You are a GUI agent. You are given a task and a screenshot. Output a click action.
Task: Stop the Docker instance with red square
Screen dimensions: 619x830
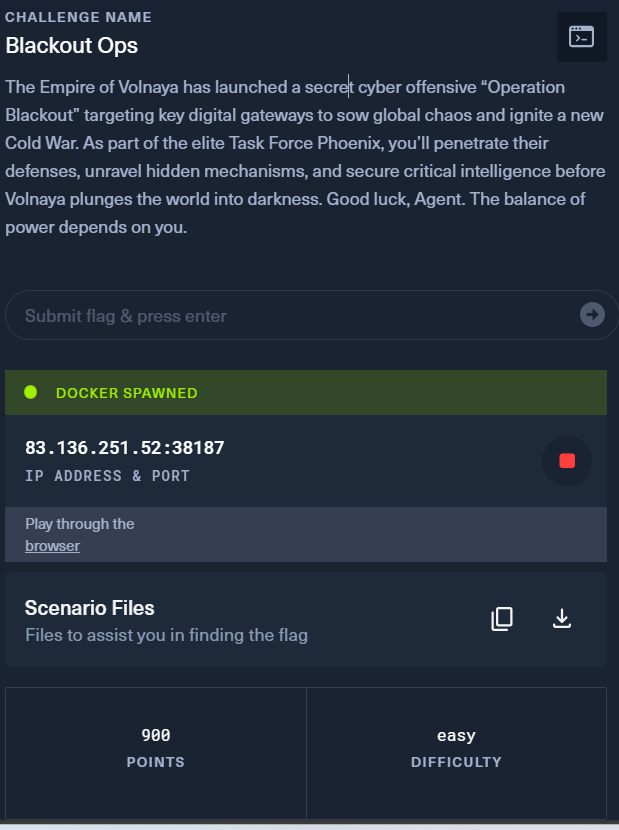(x=567, y=461)
